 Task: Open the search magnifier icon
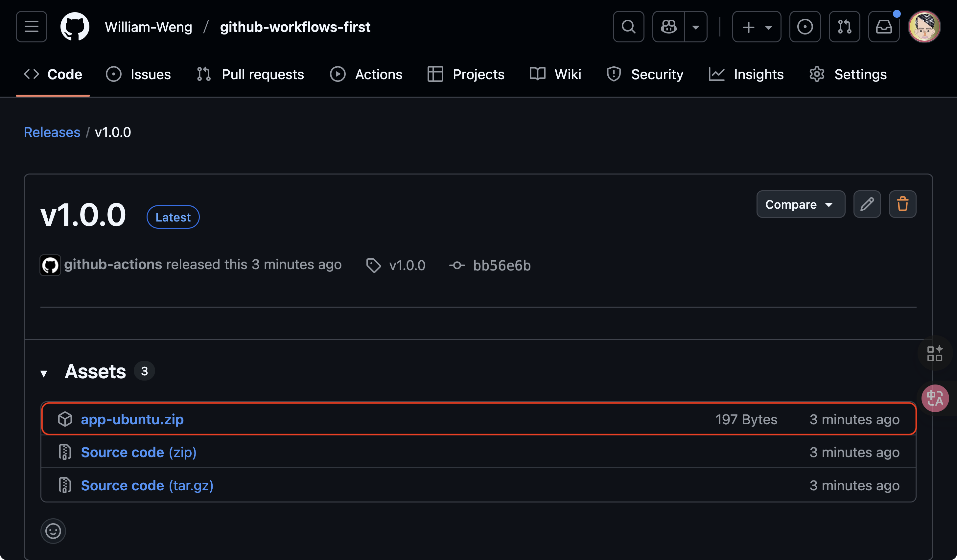point(628,27)
